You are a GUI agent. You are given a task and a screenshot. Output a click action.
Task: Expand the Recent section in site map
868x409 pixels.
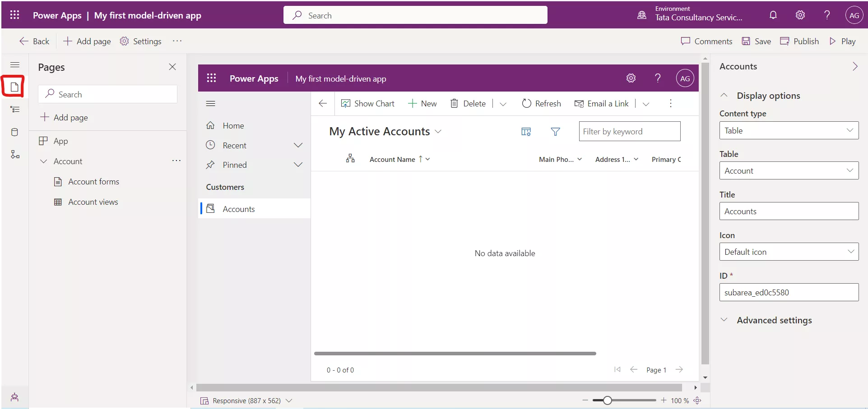298,145
